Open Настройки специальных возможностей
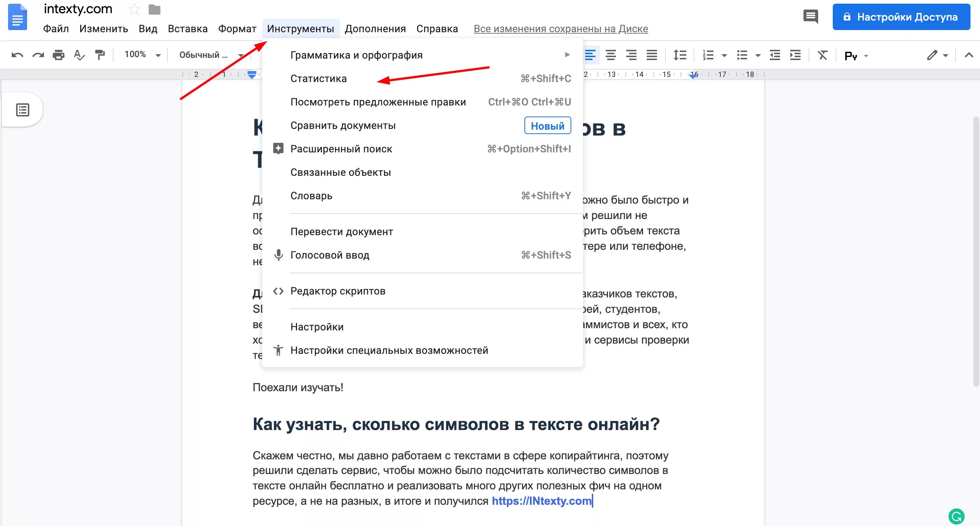The image size is (980, 526). click(x=422, y=350)
